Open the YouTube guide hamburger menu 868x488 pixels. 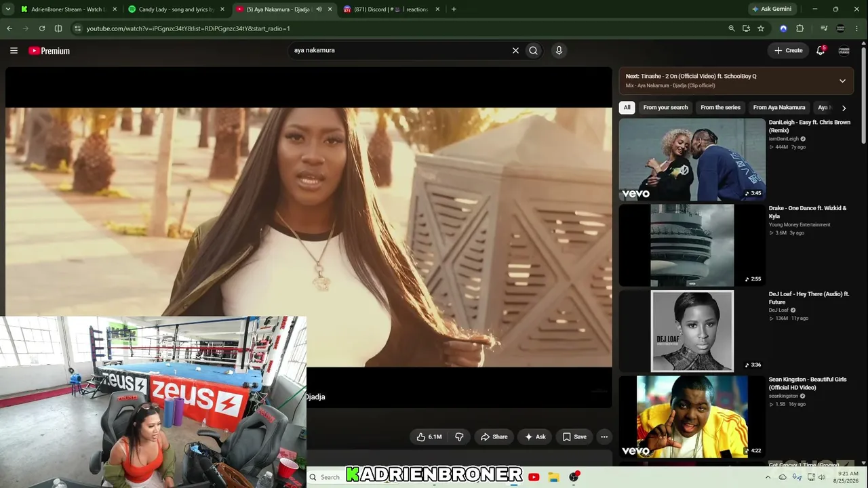14,51
